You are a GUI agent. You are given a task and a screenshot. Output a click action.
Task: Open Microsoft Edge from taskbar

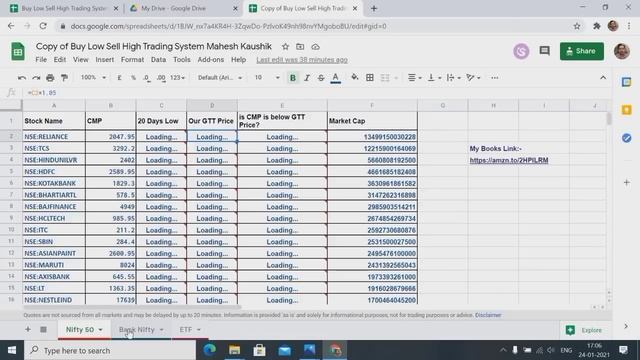(209, 350)
